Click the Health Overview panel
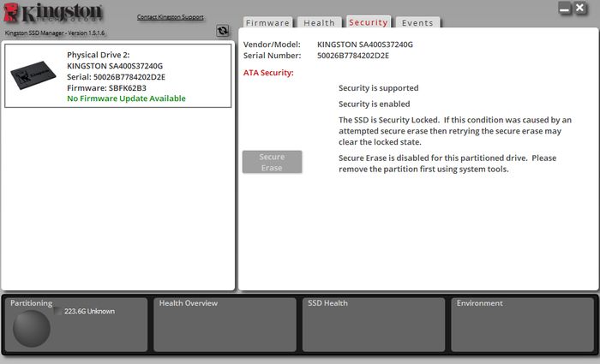Image resolution: width=600 pixels, height=364 pixels. 225,325
